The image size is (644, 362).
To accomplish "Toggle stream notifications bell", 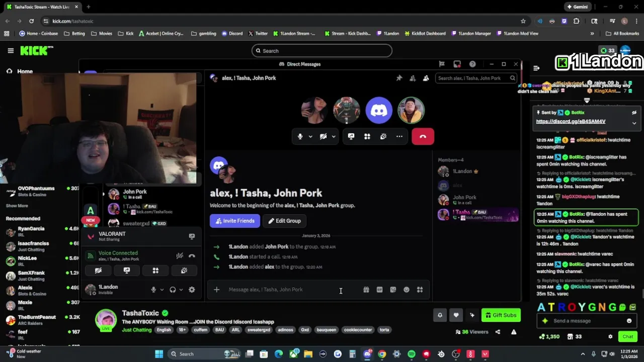I will (440, 315).
